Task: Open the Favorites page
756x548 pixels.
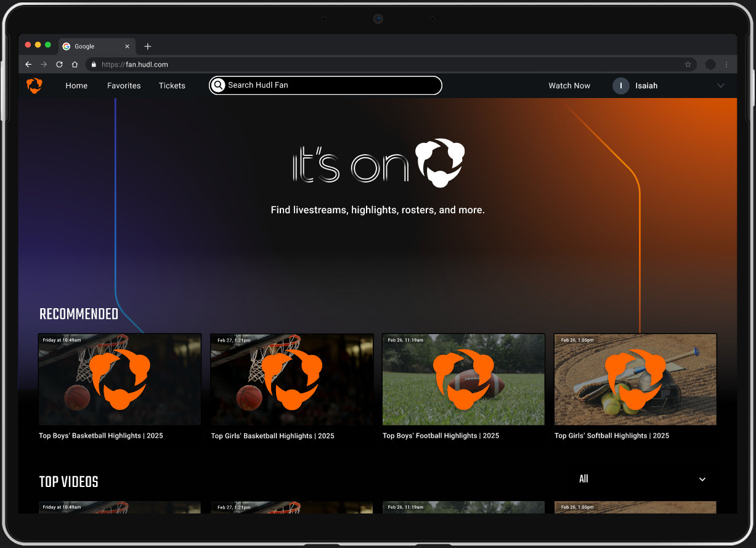Action: 124,86
